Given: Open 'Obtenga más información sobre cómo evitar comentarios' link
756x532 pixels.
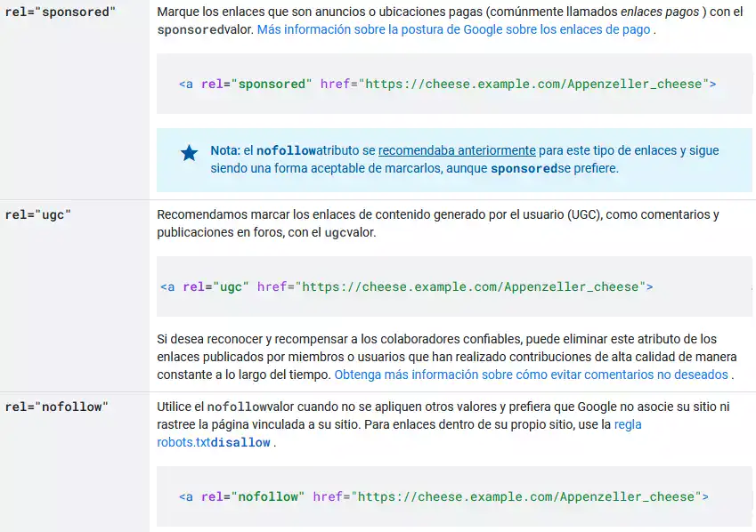Looking at the screenshot, I should coord(532,375).
